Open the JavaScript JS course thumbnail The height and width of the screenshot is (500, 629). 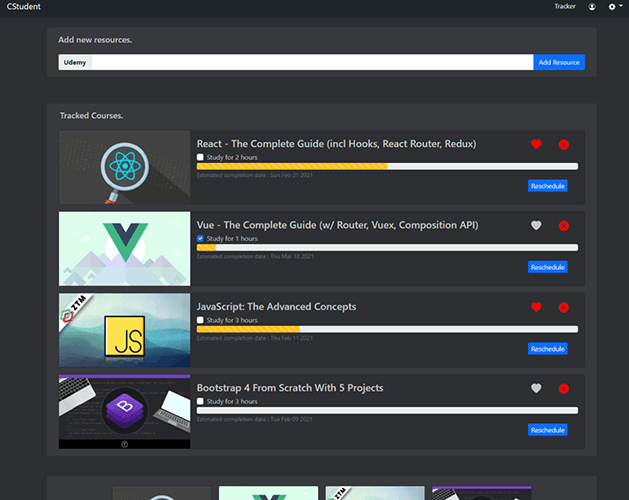(124, 330)
